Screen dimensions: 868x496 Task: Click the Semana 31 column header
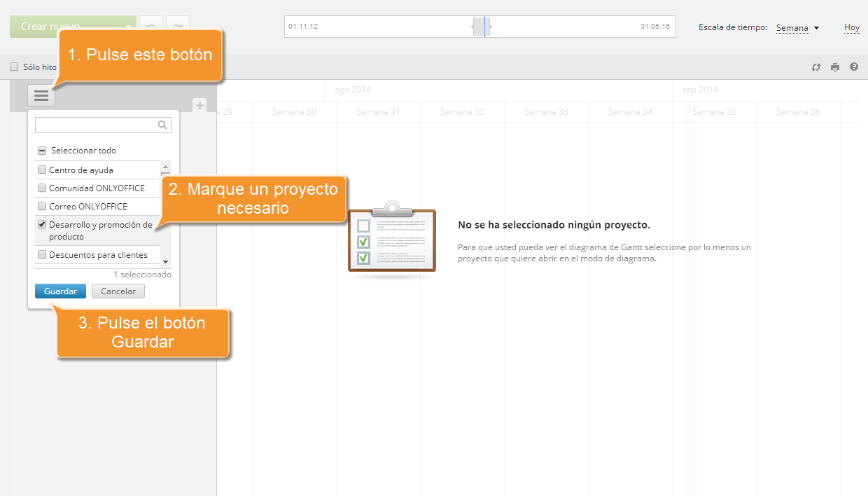coord(378,112)
